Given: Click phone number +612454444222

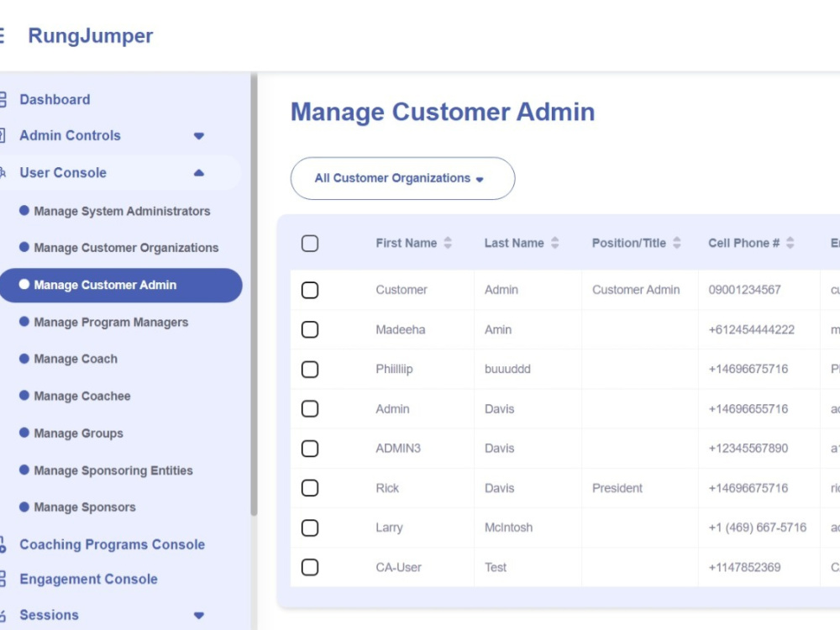Looking at the screenshot, I should click(x=751, y=329).
